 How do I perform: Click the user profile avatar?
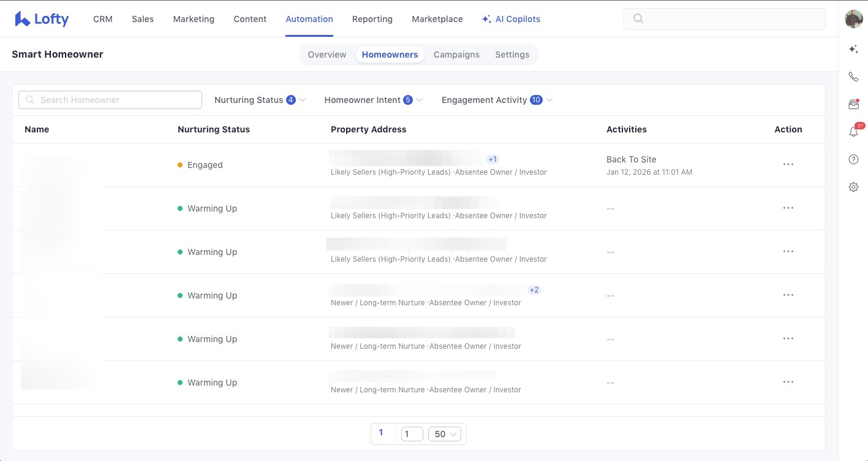coord(853,19)
